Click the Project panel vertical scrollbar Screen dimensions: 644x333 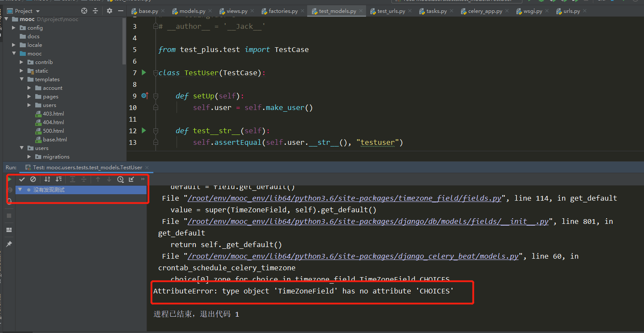(x=124, y=41)
